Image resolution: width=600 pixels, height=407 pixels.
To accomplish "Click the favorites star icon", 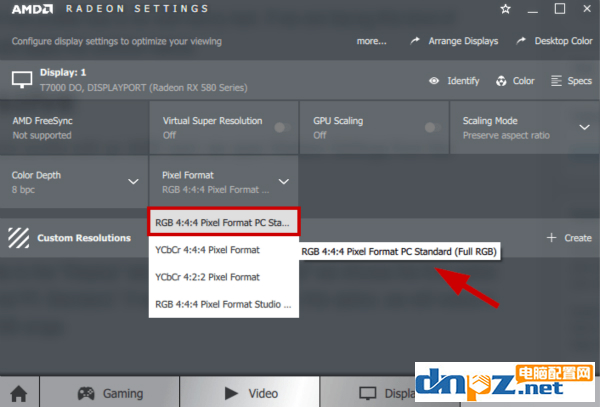I will pyautogui.click(x=505, y=9).
